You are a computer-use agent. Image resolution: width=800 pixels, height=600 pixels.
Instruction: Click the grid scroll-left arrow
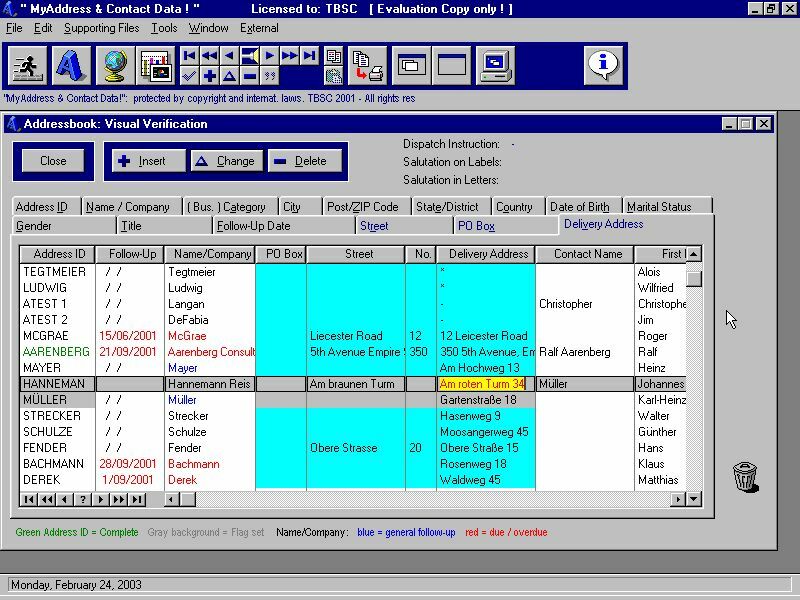[172, 499]
